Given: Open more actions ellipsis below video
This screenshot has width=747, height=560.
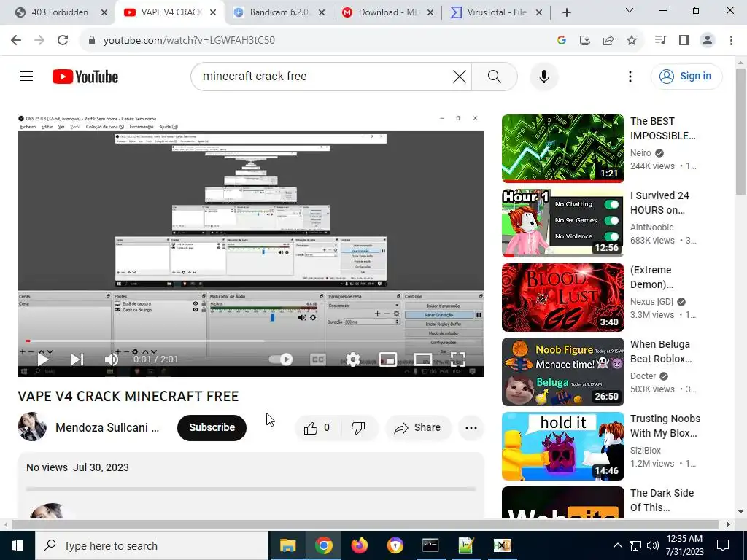Looking at the screenshot, I should [x=471, y=427].
